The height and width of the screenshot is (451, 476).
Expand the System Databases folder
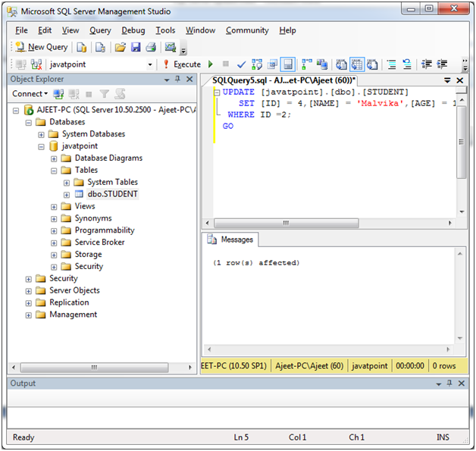tap(41, 135)
